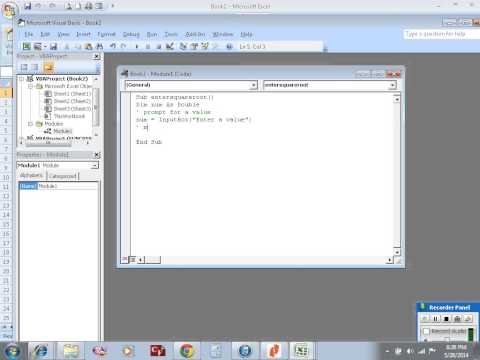Open the Help menu
Viewport: 480px width, 360px height.
246,34
